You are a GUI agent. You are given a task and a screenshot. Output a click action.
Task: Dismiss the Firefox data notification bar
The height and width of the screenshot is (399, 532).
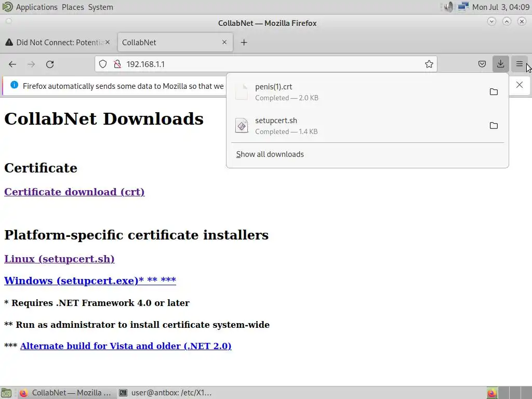tap(520, 85)
